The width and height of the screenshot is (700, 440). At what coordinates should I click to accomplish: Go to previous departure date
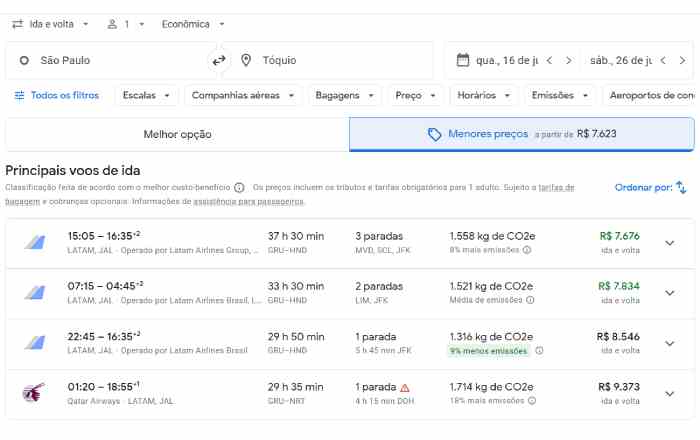point(549,61)
